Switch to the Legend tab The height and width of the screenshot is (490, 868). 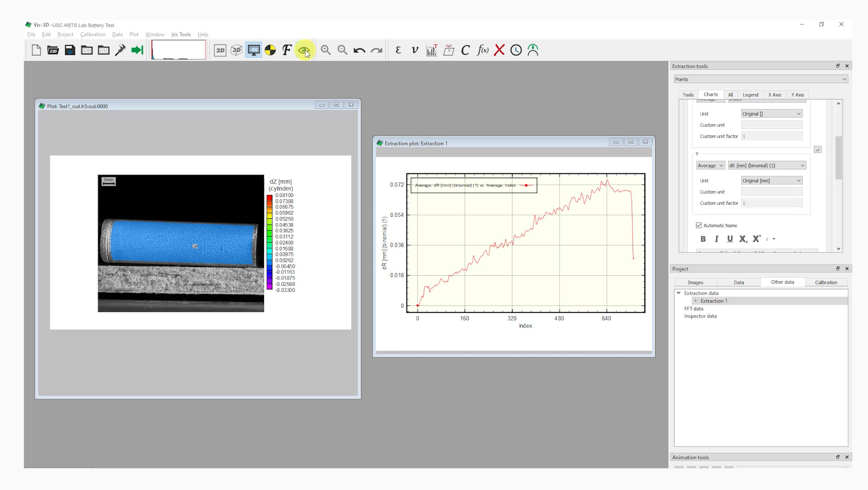pyautogui.click(x=750, y=95)
